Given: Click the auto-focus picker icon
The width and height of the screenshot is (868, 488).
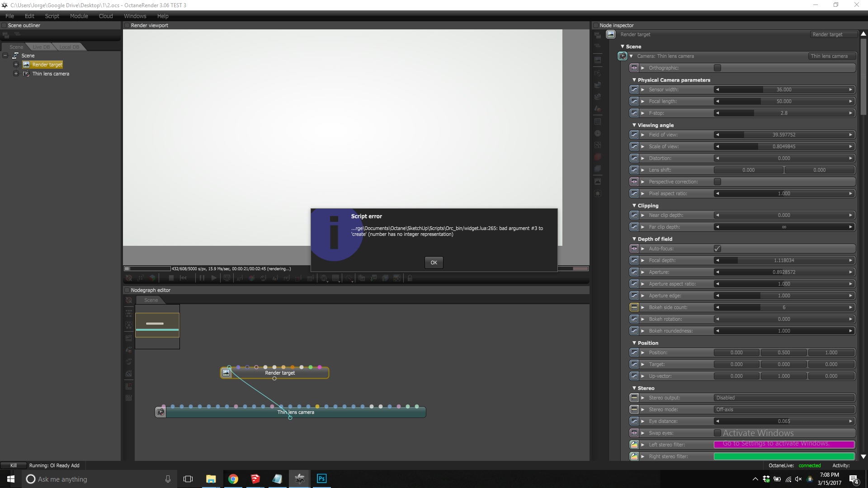Looking at the screenshot, I should point(240,278).
